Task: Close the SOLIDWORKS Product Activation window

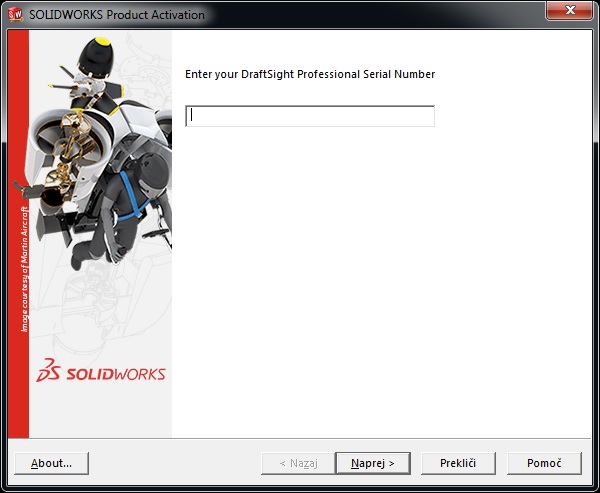Action: click(570, 10)
